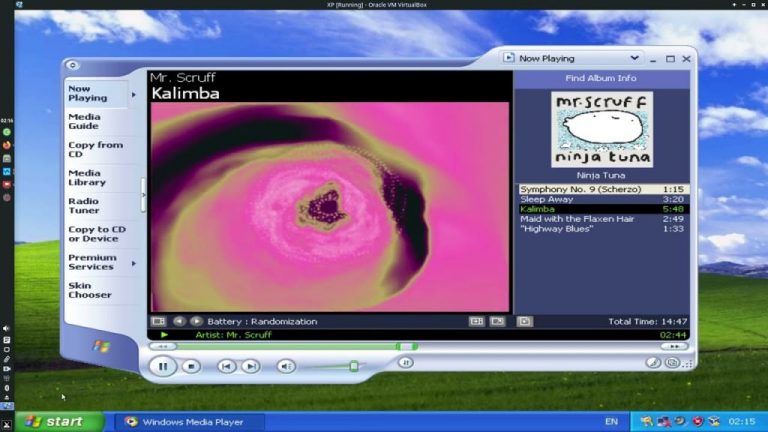Click the volume slider handle
Screen dimensions: 768x432
coord(353,366)
